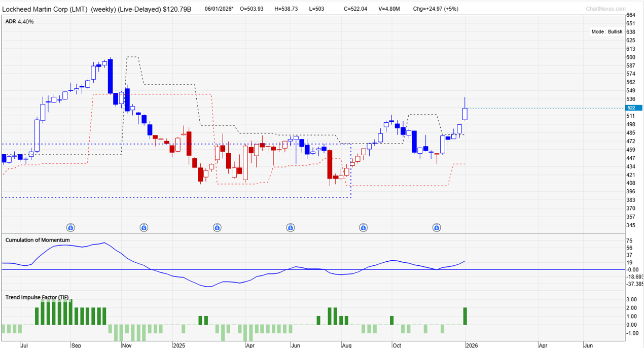Select the rightmost dividend icon on the chart
The height and width of the screenshot is (348, 644).
point(437,227)
